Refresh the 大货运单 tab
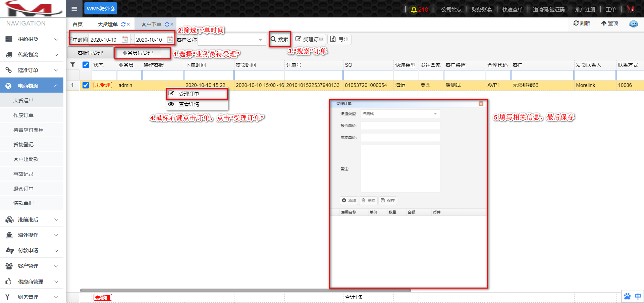Screen dimensions: 644x303 [x=123, y=24]
